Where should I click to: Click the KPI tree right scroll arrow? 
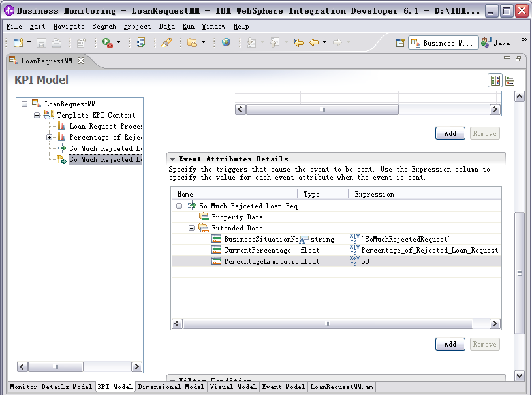pyautogui.click(x=136, y=366)
